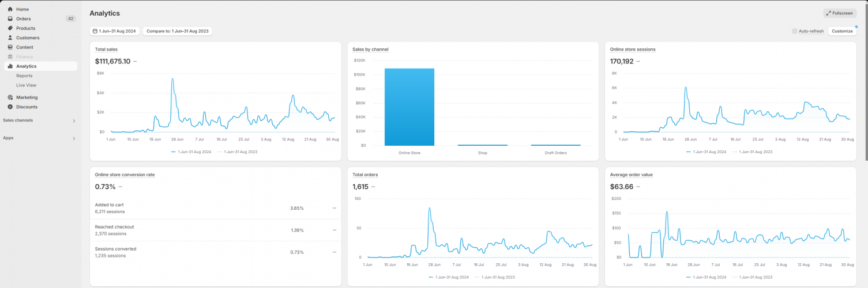Open the Sales by channel report title
The image size is (868, 288).
370,50
